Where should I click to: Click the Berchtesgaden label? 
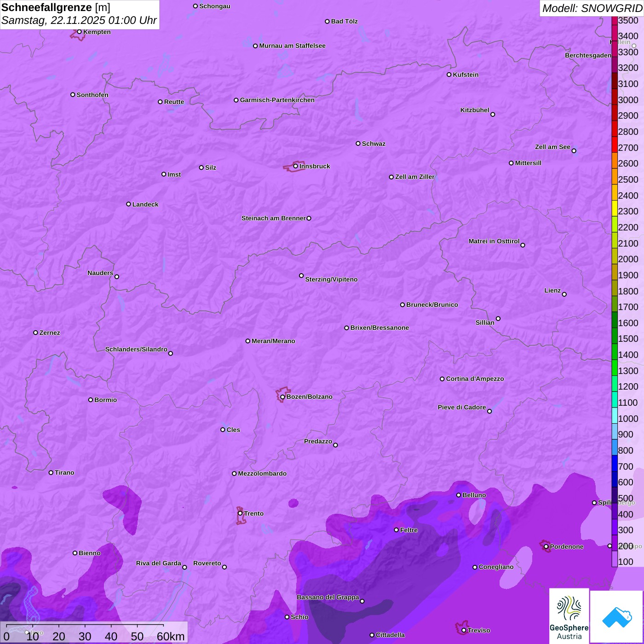point(588,55)
